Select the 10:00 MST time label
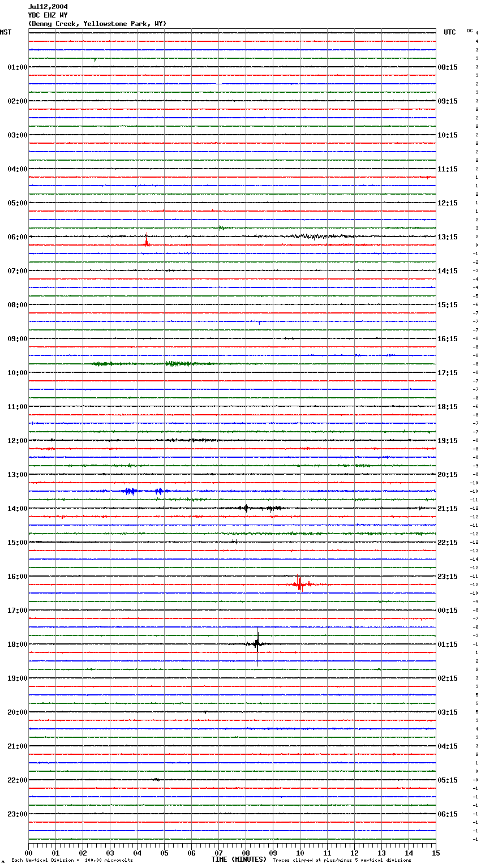 [x=18, y=373]
